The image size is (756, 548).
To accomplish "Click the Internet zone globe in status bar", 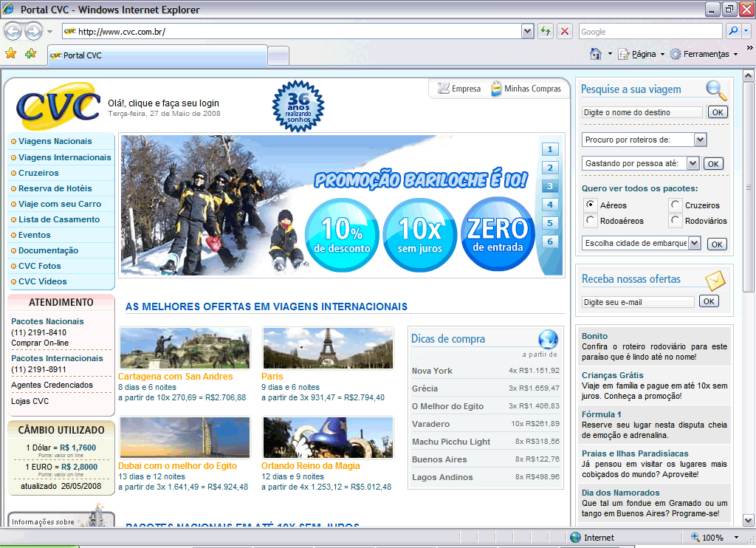I will coord(575,538).
